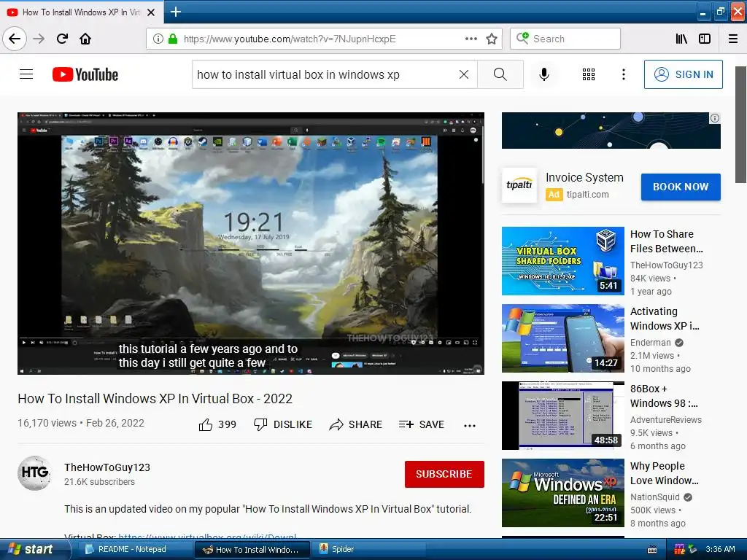Click the video player to pause

click(251, 244)
